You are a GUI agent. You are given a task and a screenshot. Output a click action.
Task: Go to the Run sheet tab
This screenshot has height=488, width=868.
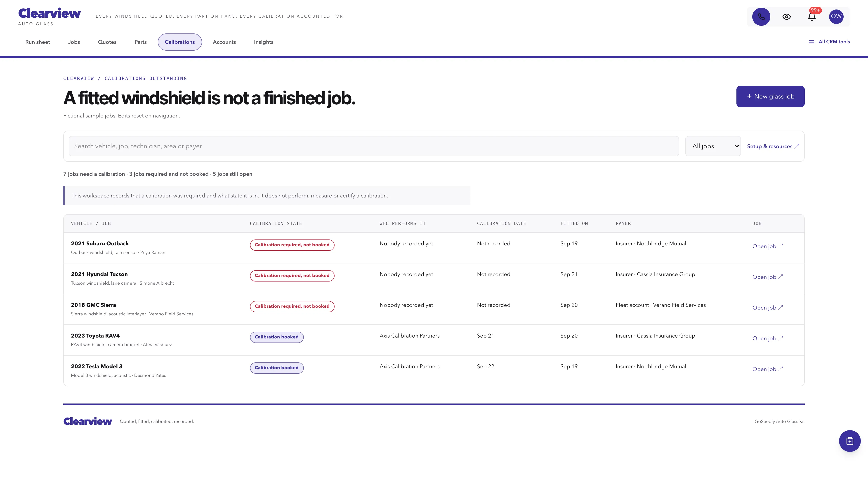37,42
